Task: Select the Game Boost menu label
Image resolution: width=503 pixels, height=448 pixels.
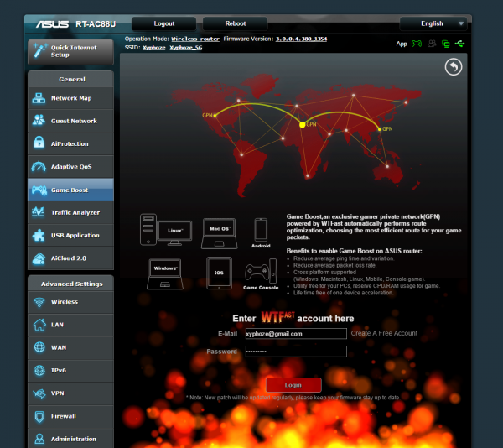Action: pos(70,190)
